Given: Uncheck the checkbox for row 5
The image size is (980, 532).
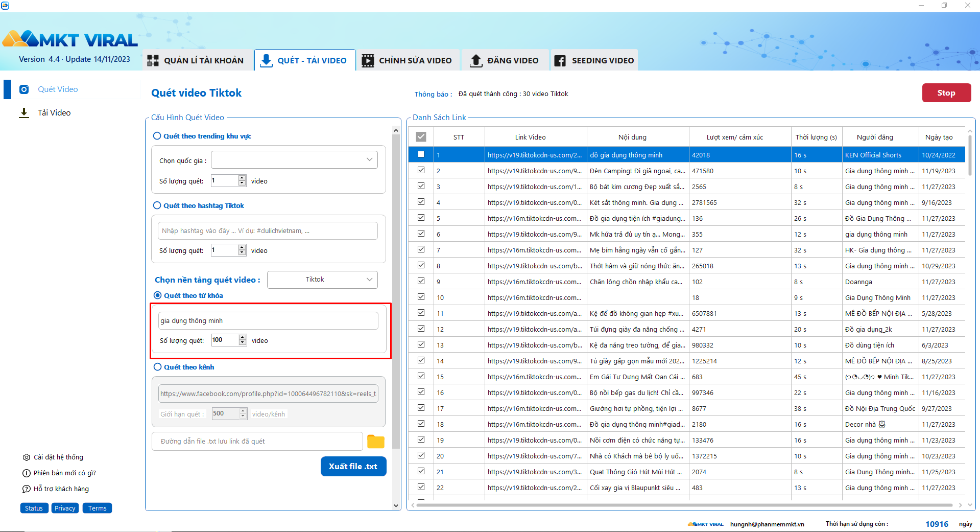Looking at the screenshot, I should tap(421, 218).
